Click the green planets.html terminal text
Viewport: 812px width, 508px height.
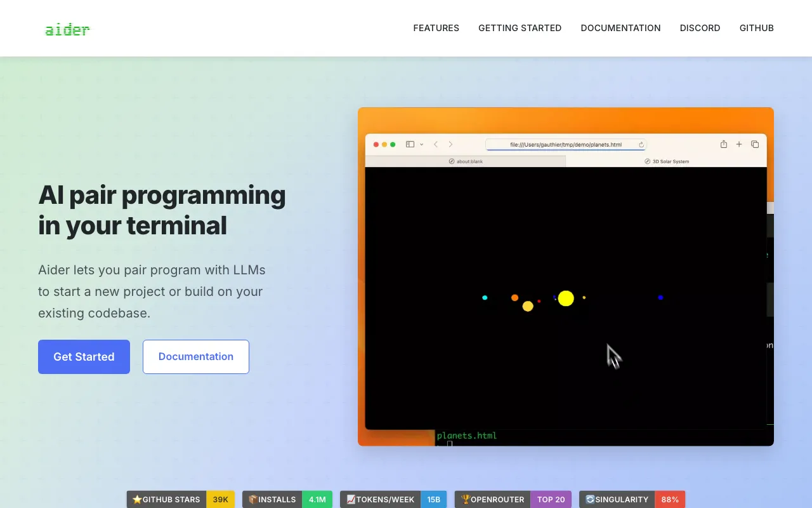[467, 436]
